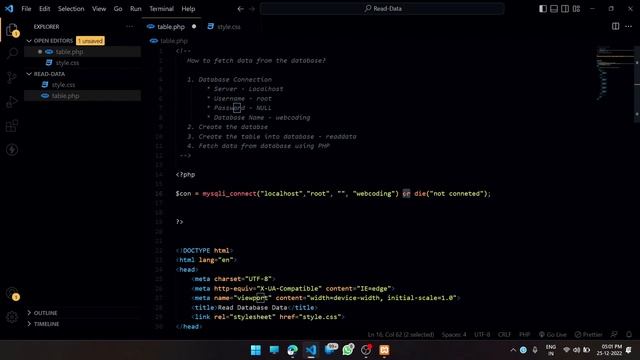Change end of line via CRLF
640x360 pixels.
[504, 334]
